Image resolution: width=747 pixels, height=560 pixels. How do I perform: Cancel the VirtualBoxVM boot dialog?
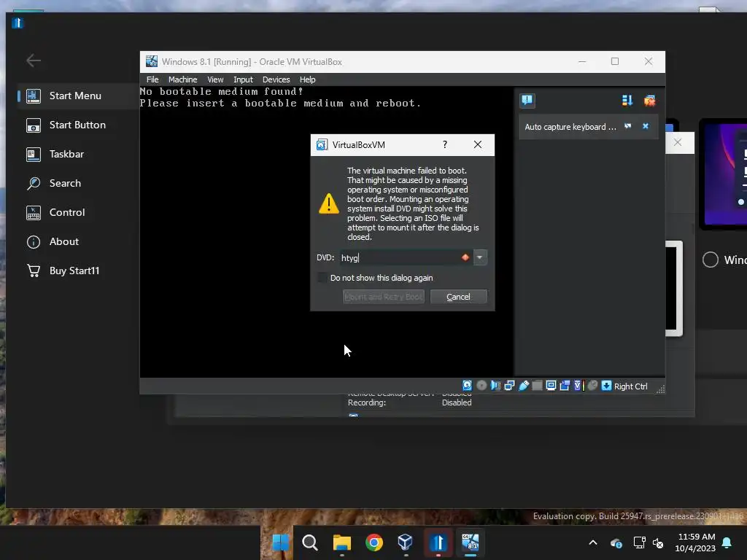458,297
